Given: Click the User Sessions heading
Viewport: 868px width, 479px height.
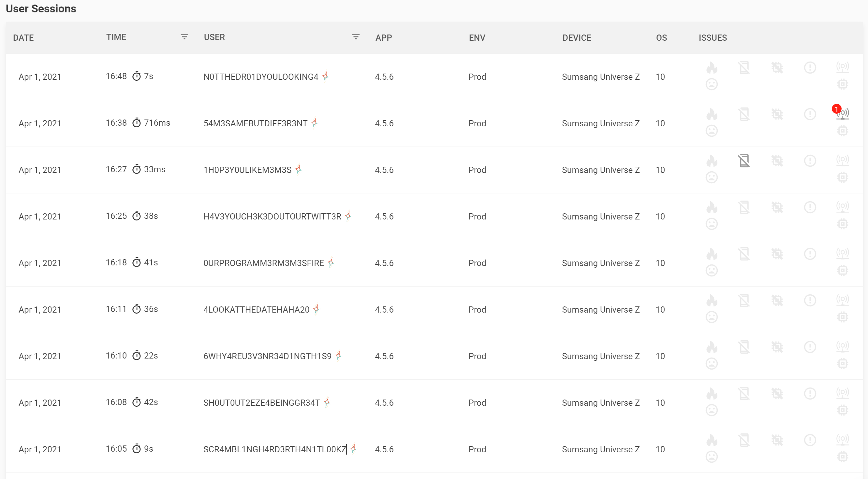Looking at the screenshot, I should [x=41, y=8].
